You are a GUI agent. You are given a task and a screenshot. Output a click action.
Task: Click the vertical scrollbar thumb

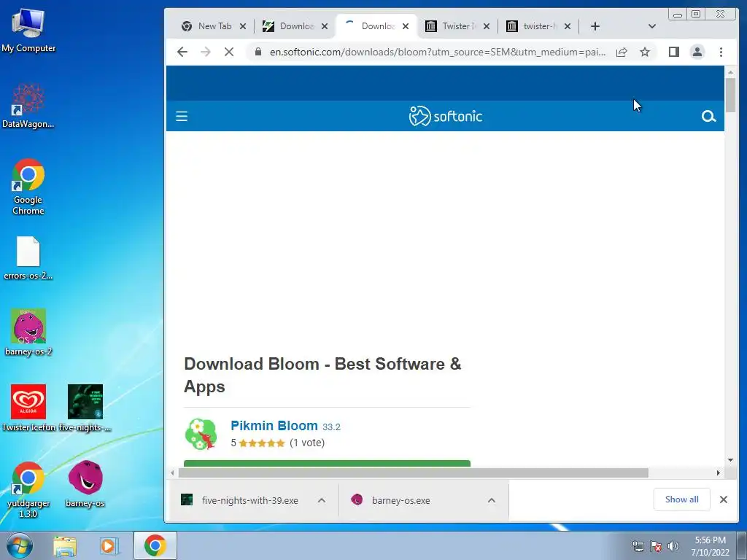click(x=730, y=96)
